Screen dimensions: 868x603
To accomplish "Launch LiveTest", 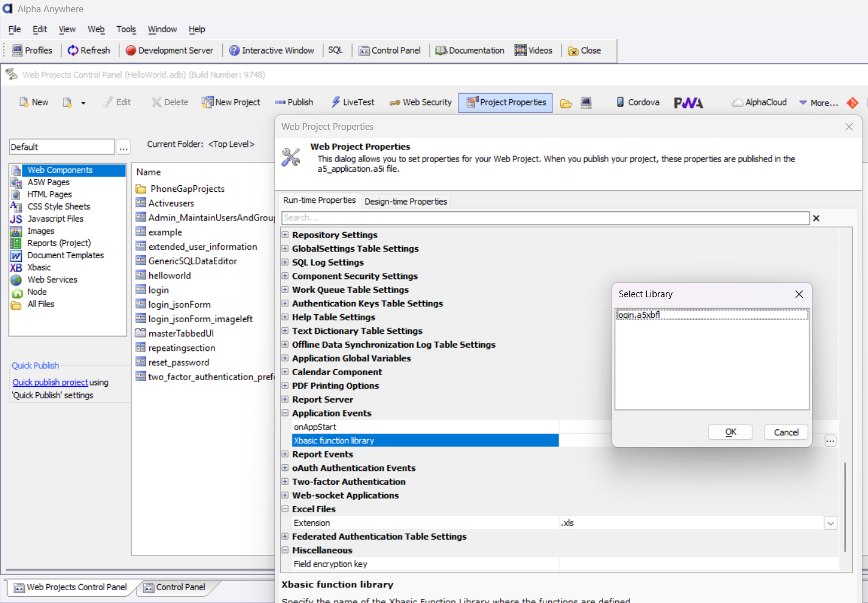I will [353, 102].
